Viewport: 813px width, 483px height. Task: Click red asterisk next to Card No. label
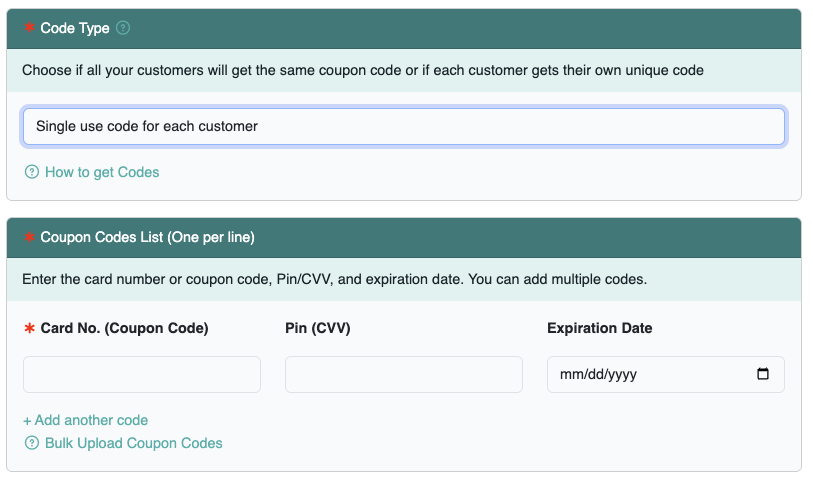[29, 328]
